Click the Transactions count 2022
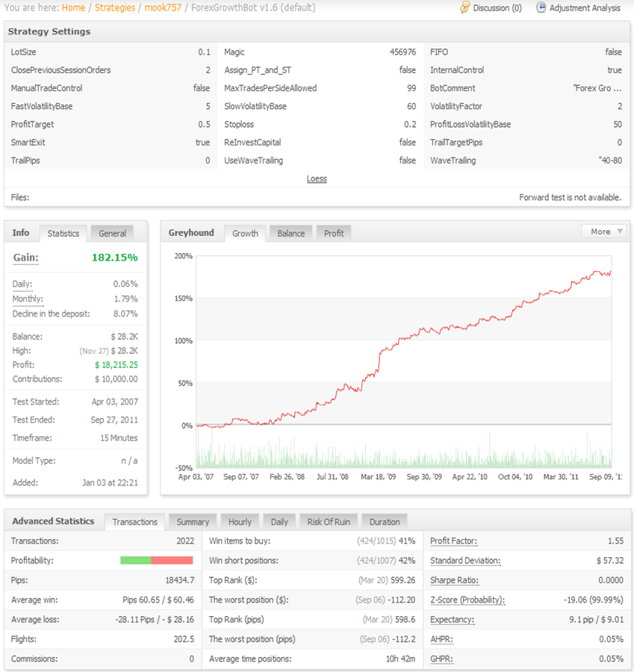 tap(185, 541)
